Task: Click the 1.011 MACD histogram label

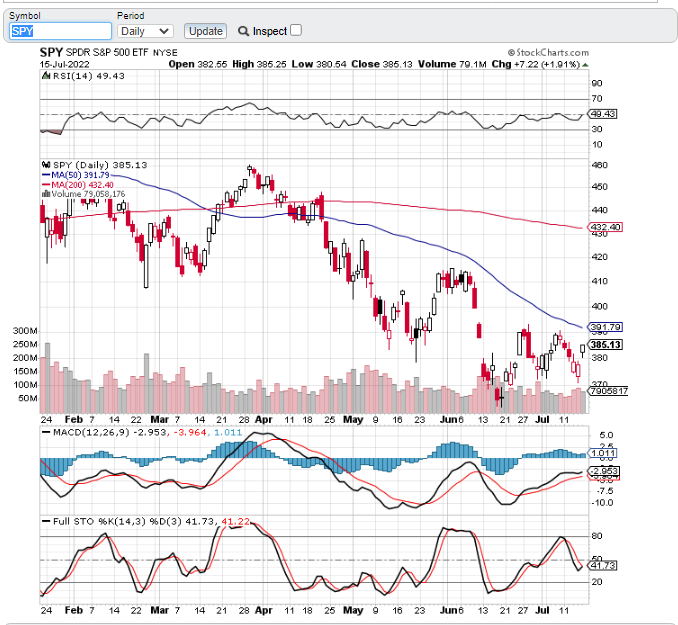Action: (x=603, y=453)
